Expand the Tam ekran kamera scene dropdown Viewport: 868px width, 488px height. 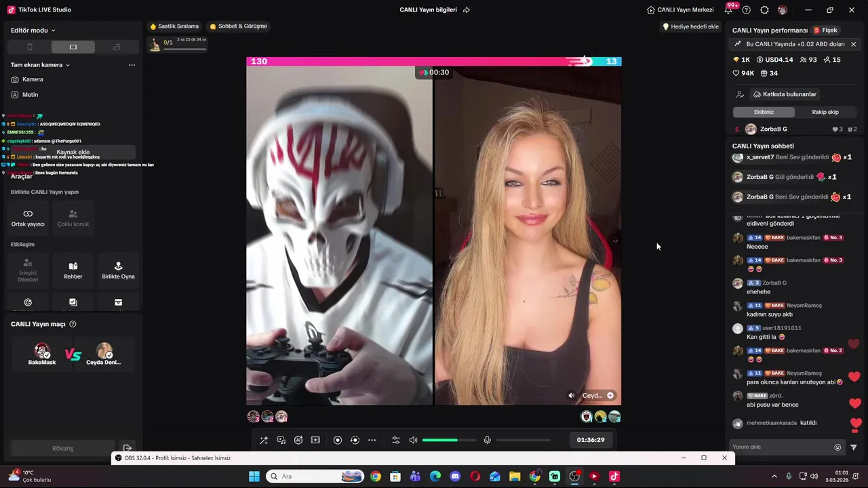click(41, 65)
